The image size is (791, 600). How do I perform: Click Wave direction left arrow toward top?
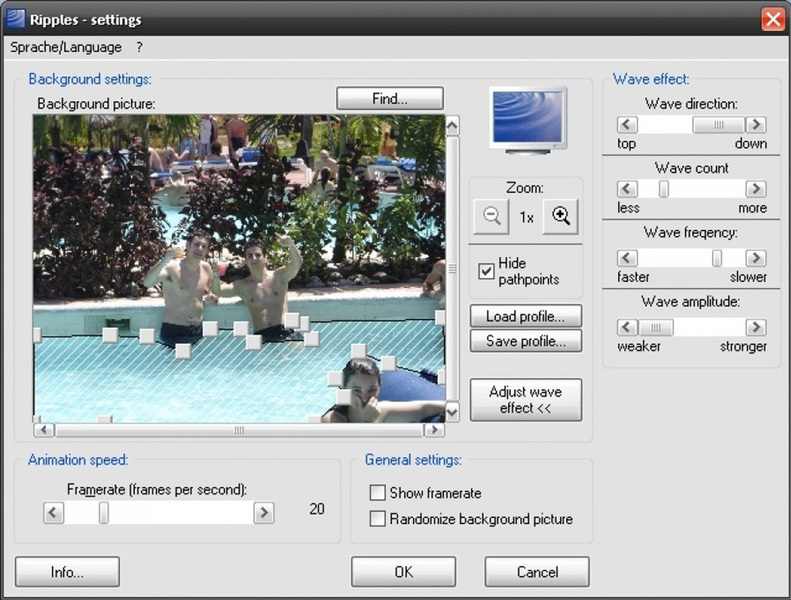(x=627, y=124)
